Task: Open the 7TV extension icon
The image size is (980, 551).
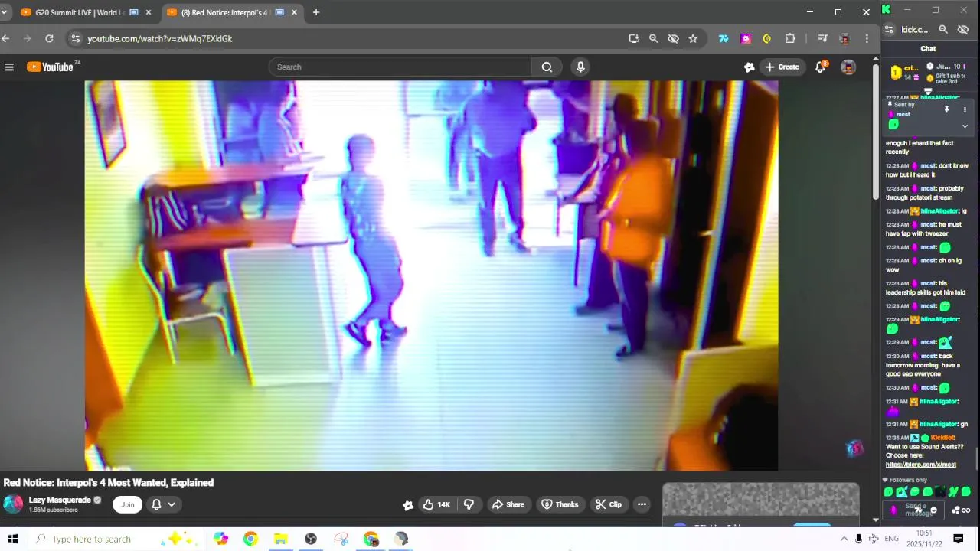Action: [x=724, y=38]
